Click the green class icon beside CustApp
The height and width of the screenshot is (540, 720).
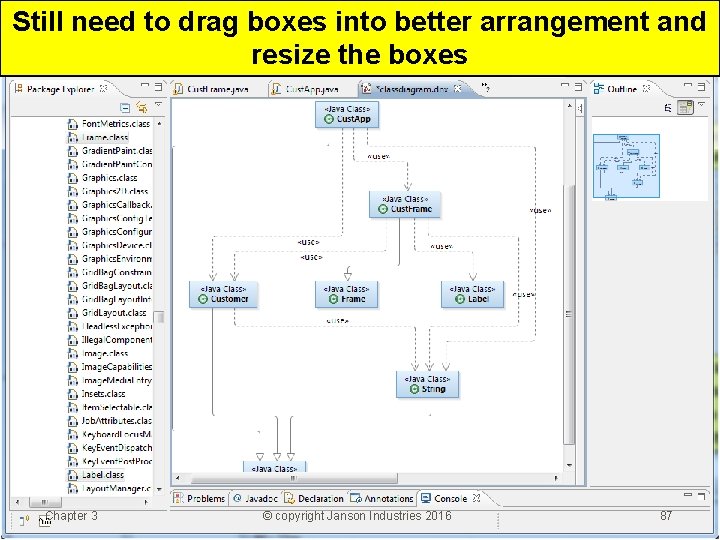[x=329, y=119]
